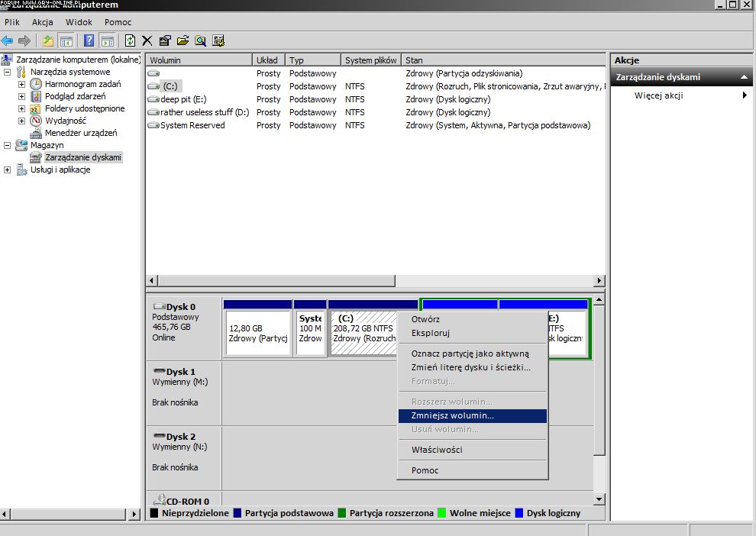Click Magazyn storage node in tree
Viewport: 756px width, 536px height.
pos(47,145)
